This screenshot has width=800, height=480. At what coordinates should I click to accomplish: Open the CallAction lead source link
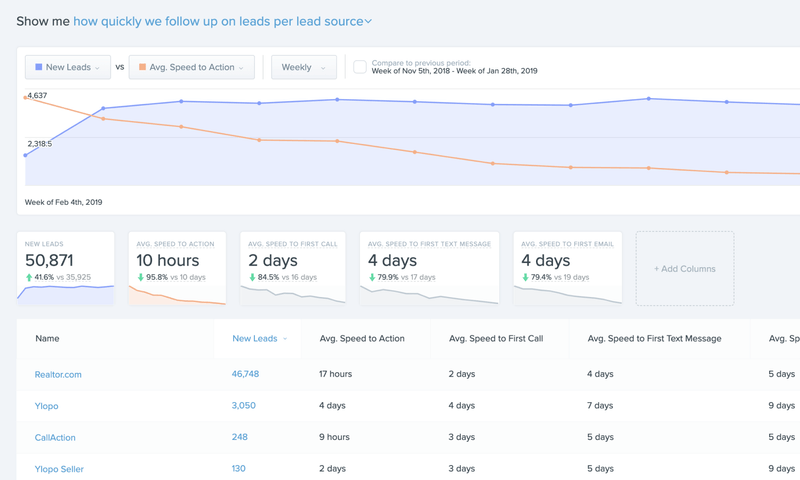55,438
